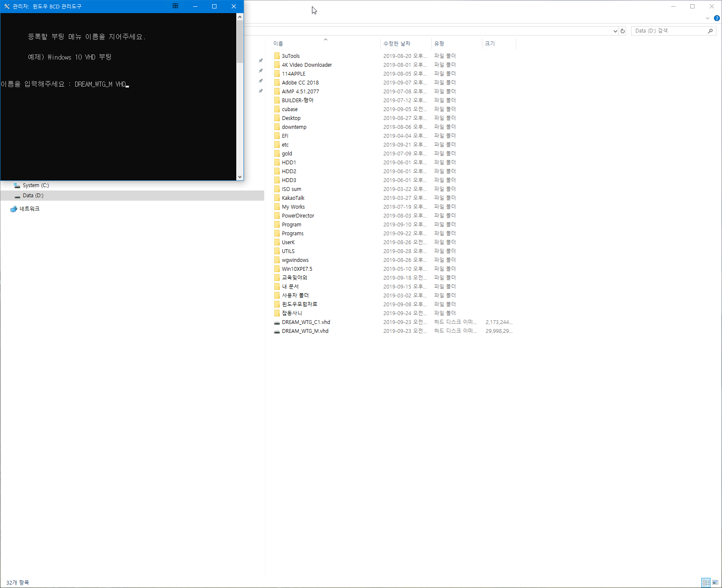This screenshot has width=722, height=588.
Task: Open the address bar history dropdown
Action: [615, 31]
